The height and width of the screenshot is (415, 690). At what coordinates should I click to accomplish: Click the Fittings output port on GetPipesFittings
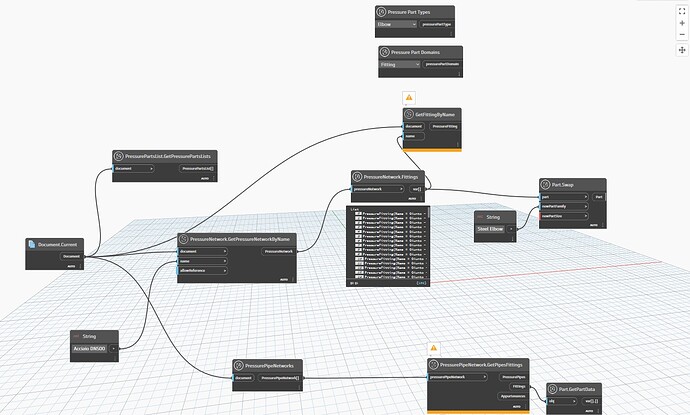(x=519, y=386)
